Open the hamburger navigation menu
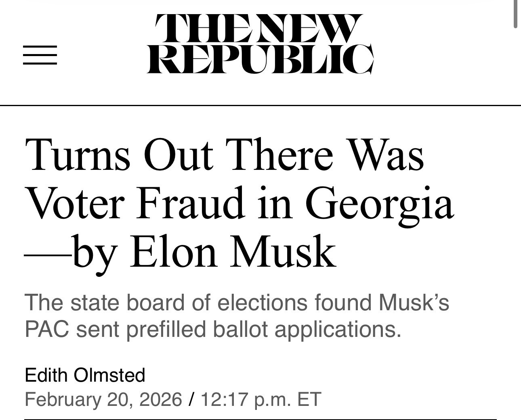The width and height of the screenshot is (521, 420). [x=40, y=55]
